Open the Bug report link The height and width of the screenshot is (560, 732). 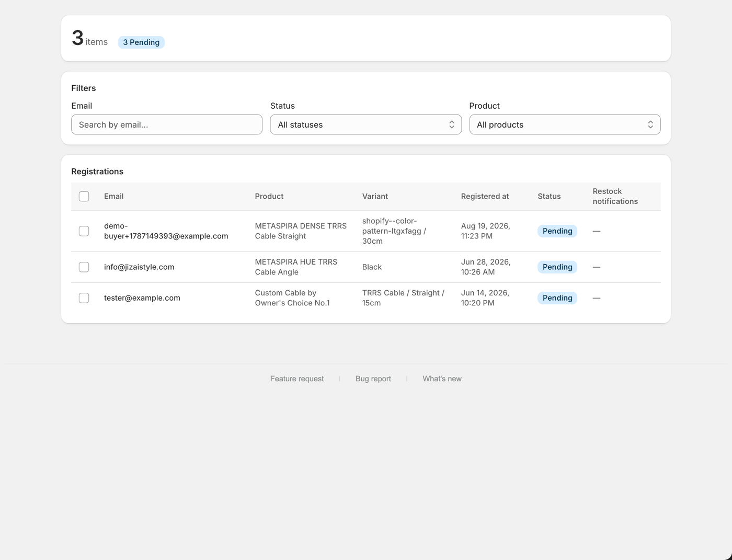[x=373, y=379]
